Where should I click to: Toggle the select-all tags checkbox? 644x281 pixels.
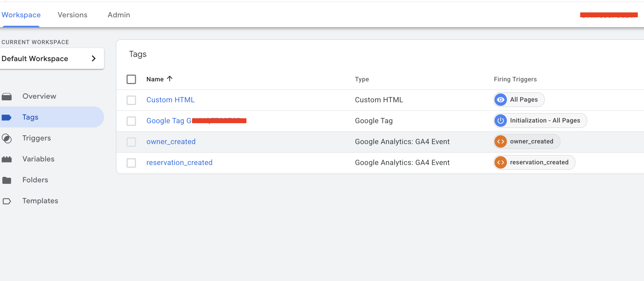coord(131,79)
